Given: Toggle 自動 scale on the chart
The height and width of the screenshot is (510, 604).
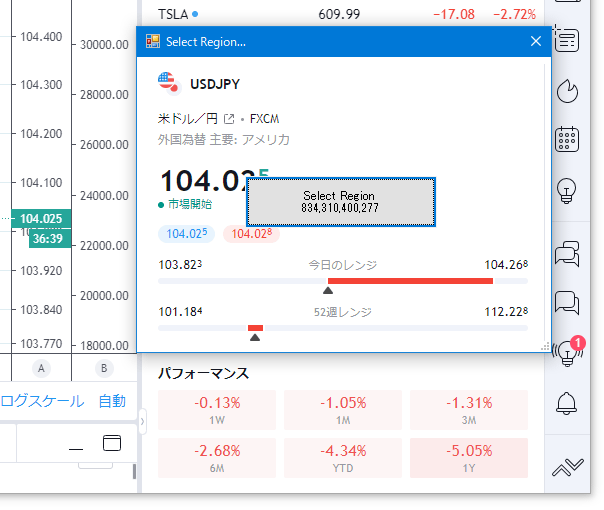Looking at the screenshot, I should [112, 401].
